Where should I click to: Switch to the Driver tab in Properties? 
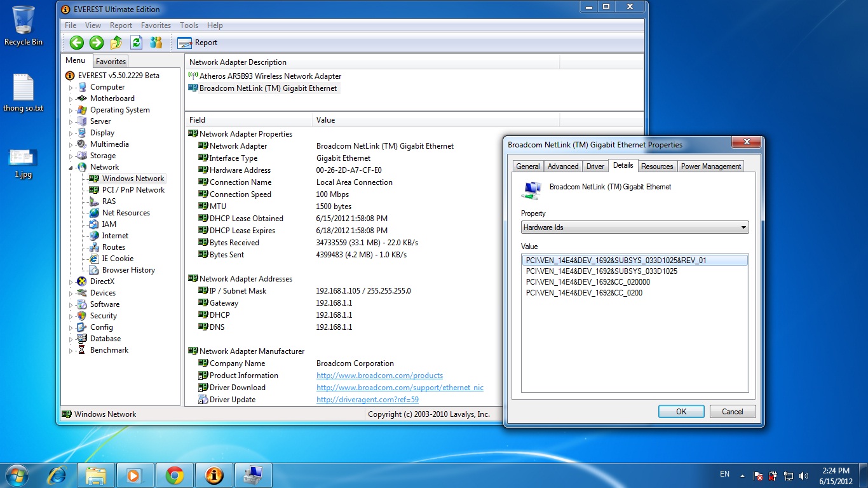click(x=595, y=166)
